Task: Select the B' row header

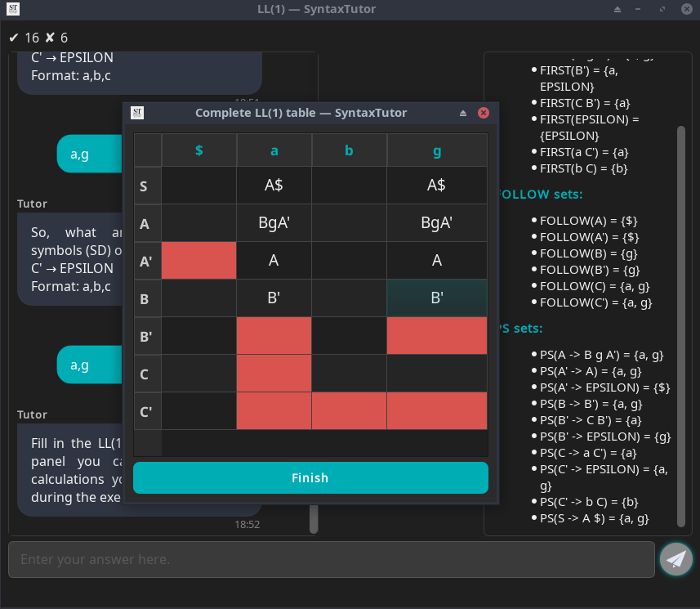Action: 148,335
